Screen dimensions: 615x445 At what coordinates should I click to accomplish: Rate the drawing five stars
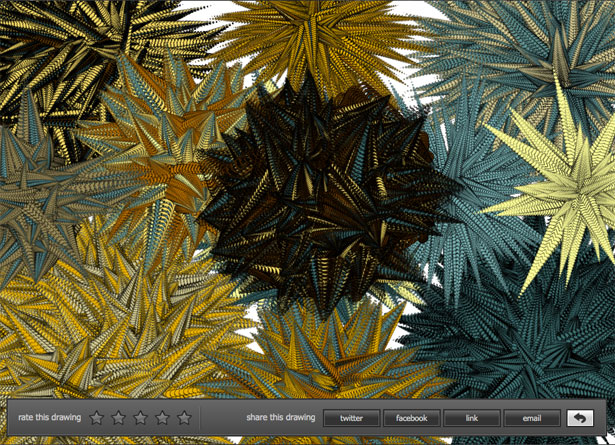184,418
